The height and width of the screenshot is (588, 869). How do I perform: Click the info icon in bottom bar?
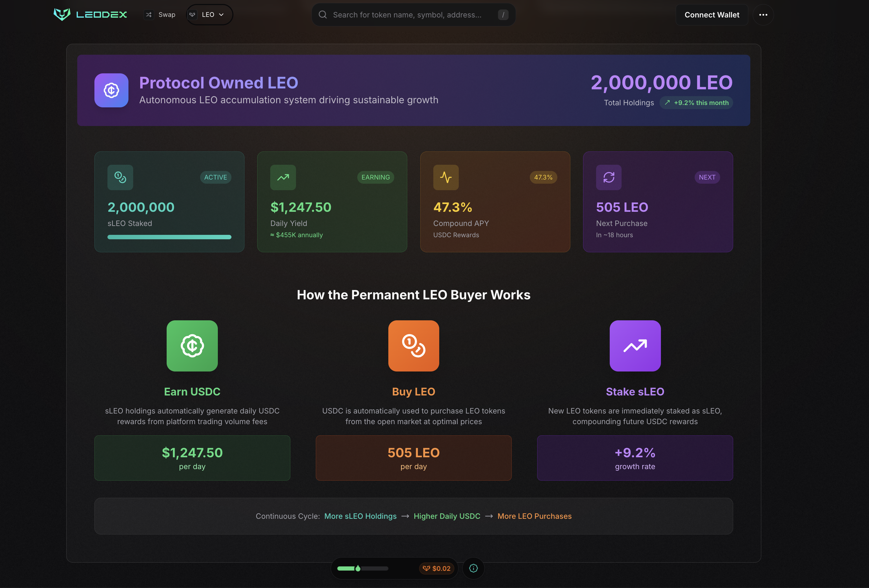[473, 568]
